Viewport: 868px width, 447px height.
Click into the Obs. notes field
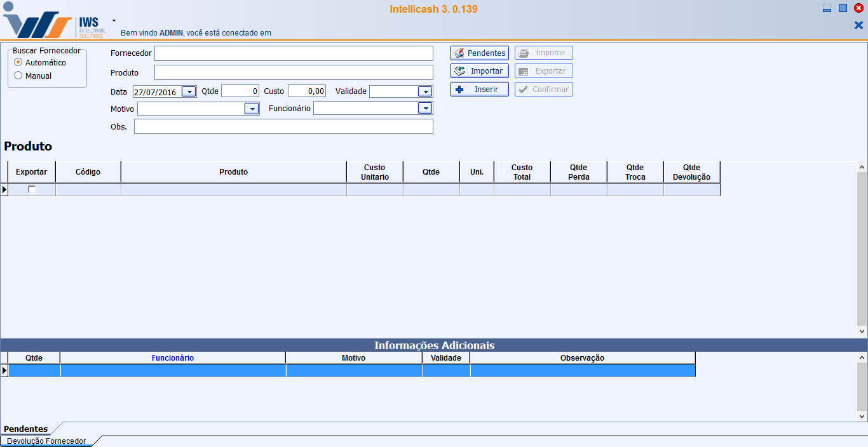(x=283, y=126)
